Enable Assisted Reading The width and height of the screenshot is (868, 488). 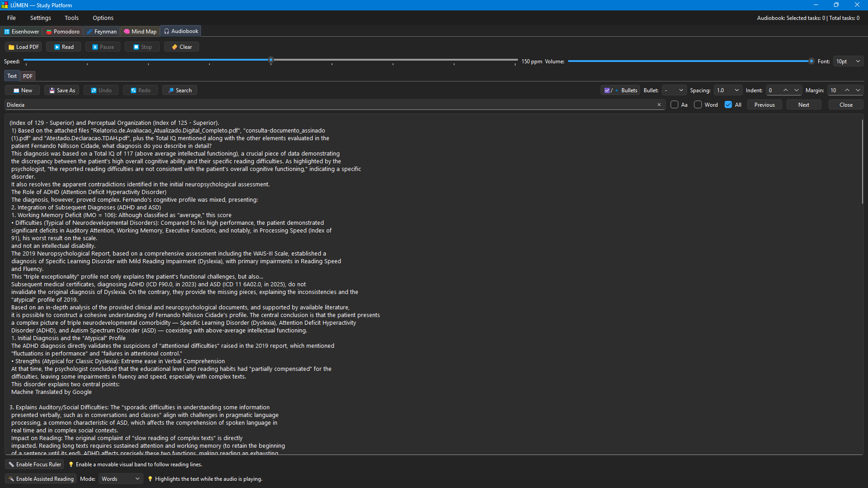coord(41,479)
